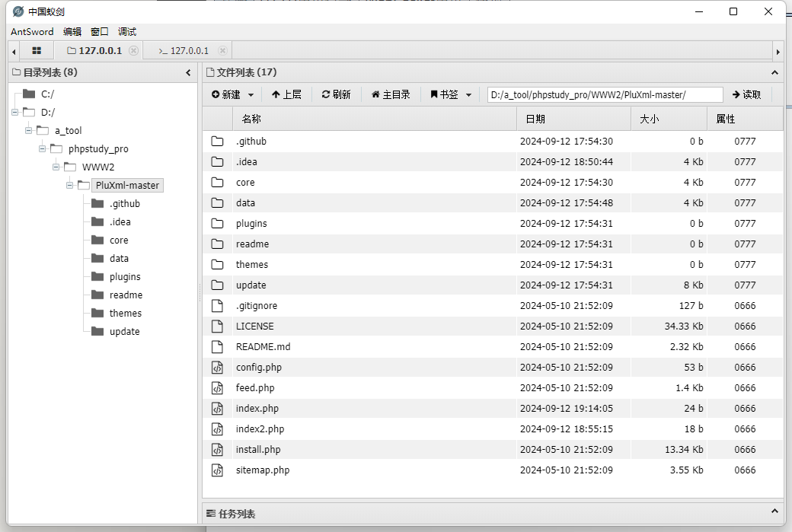This screenshot has width=792, height=532.
Task: Select the LICENSE file name
Action: [x=254, y=326]
